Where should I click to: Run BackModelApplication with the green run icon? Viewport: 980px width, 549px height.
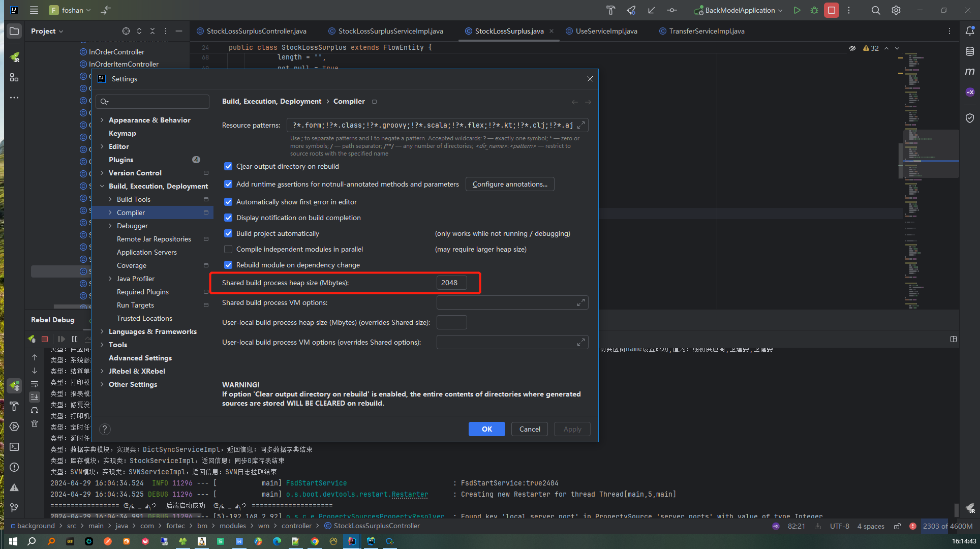tap(797, 10)
